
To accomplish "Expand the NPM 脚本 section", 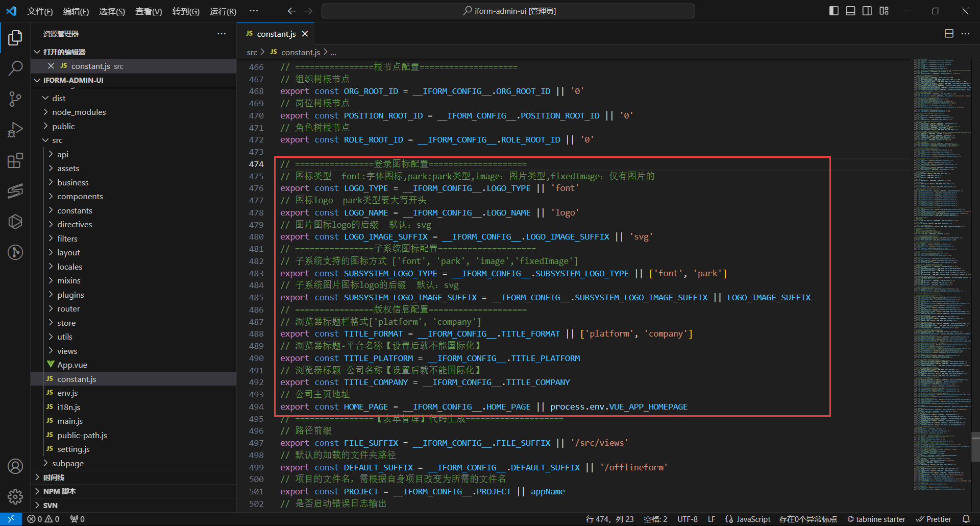I will coord(59,491).
